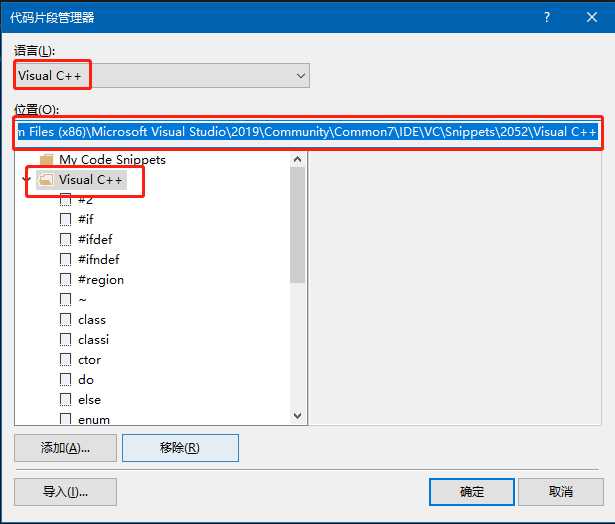
Task: Close the 代码片段管理器 dialog
Action: (x=592, y=17)
